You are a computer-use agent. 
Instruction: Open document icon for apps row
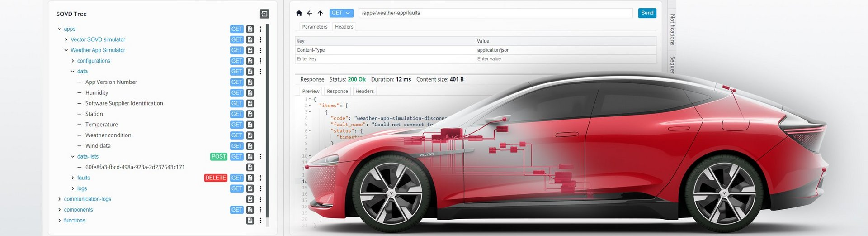point(250,29)
